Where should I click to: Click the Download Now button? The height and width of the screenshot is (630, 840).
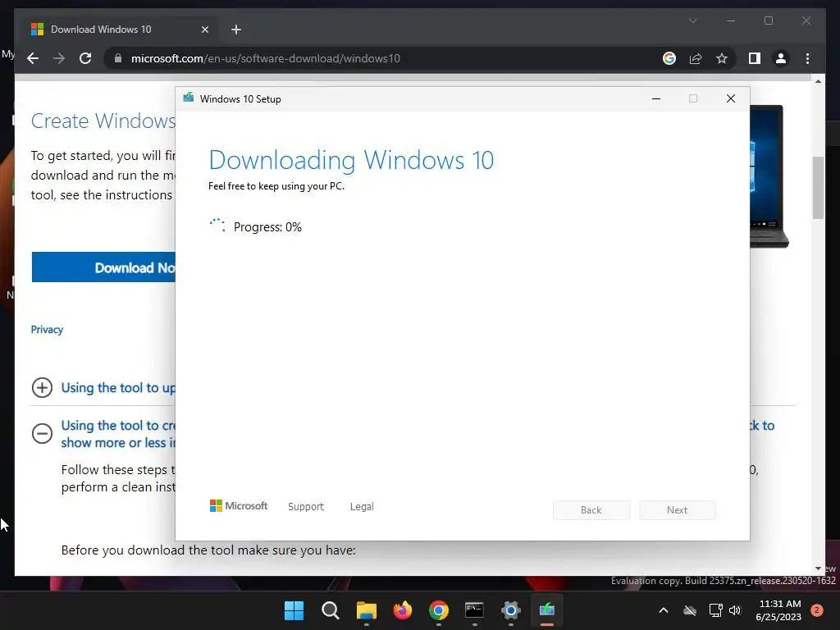103,267
